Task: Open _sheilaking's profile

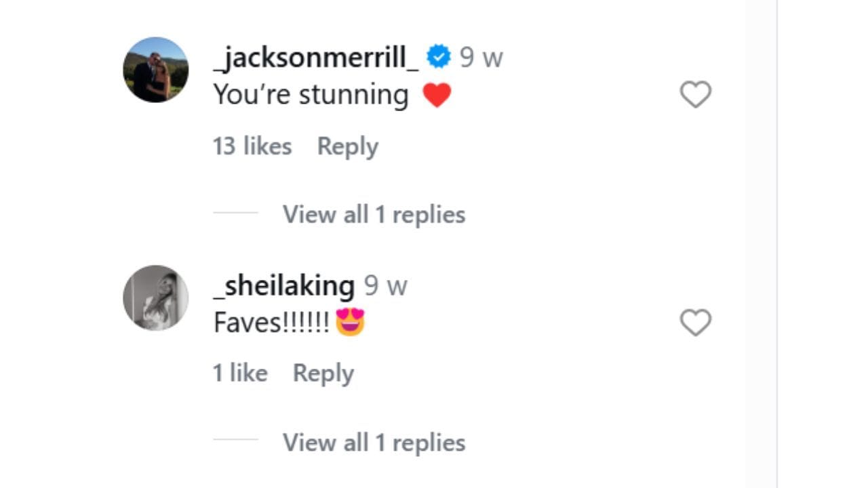Action: (x=282, y=285)
